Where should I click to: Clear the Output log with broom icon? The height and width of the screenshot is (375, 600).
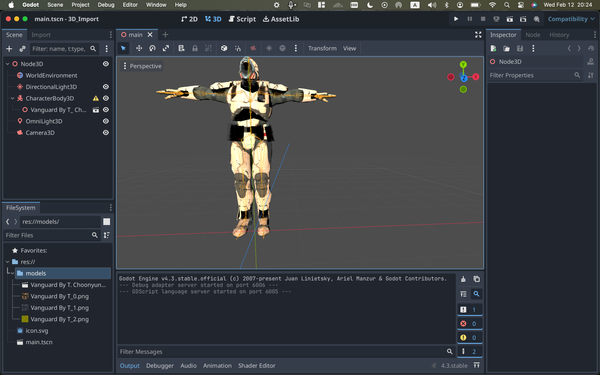[x=463, y=279]
